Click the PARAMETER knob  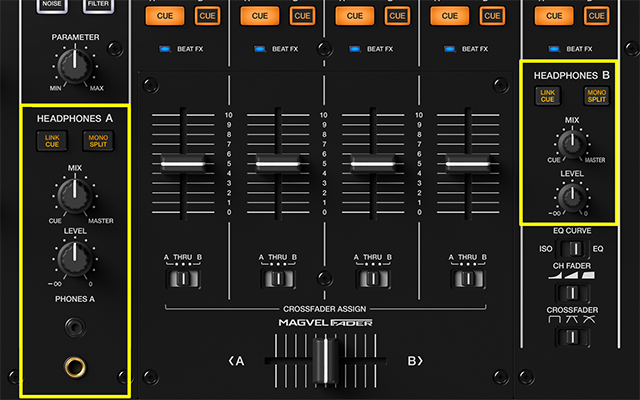70,65
